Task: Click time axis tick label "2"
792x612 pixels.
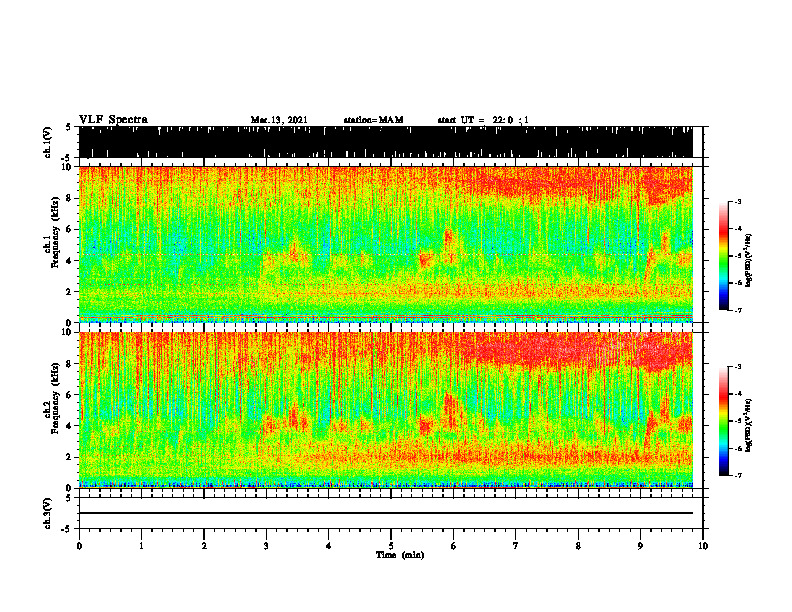Action: point(204,546)
